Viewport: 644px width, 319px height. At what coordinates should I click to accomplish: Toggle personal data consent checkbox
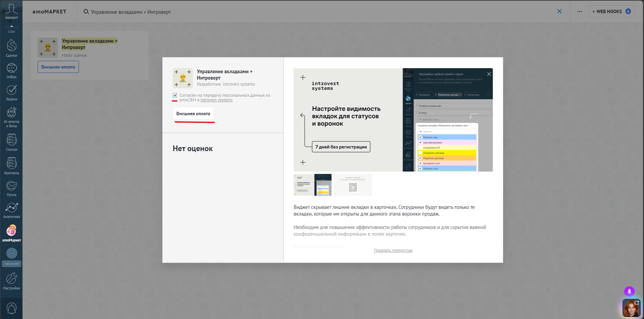click(175, 95)
